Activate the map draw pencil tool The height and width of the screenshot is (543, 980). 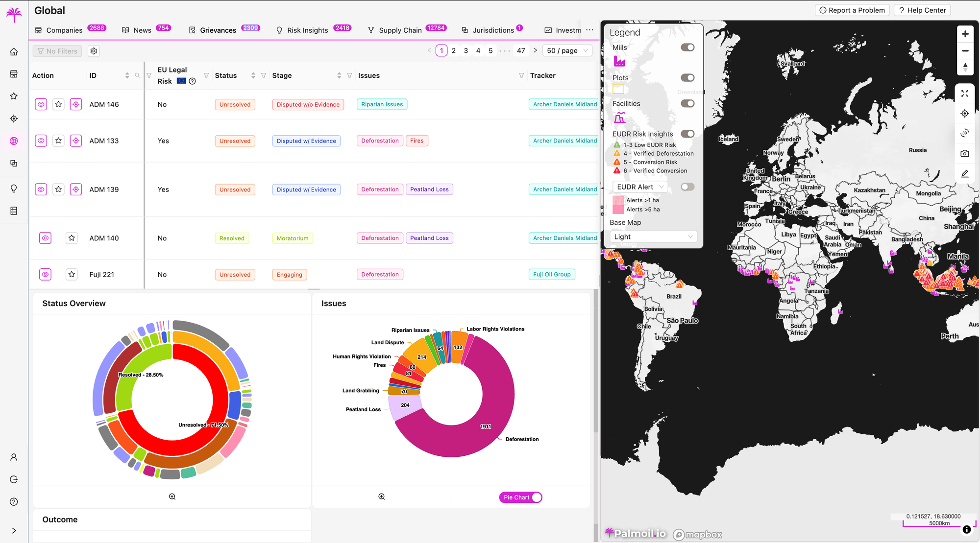click(965, 173)
